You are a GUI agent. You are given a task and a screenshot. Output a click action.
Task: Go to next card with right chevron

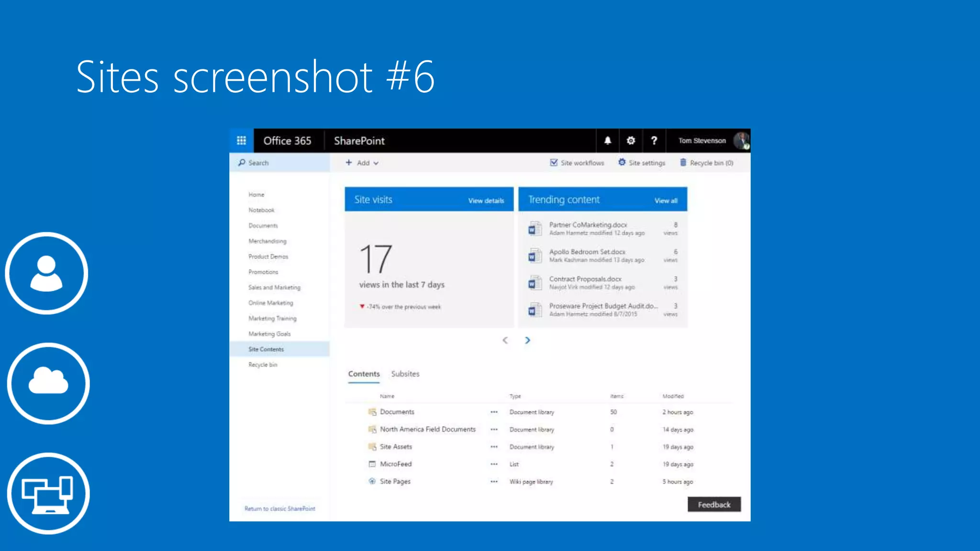click(527, 340)
